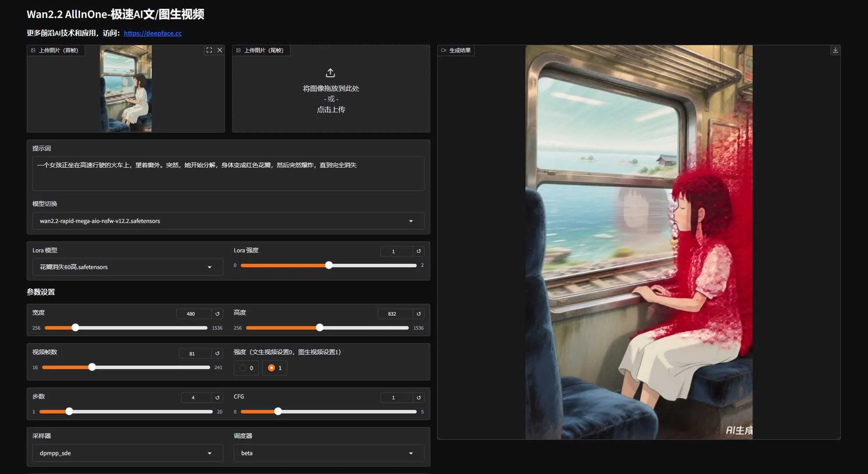This screenshot has height=474, width=868.
Task: Click the image icon beside 上传图片（首帧）label
Action: coord(33,50)
